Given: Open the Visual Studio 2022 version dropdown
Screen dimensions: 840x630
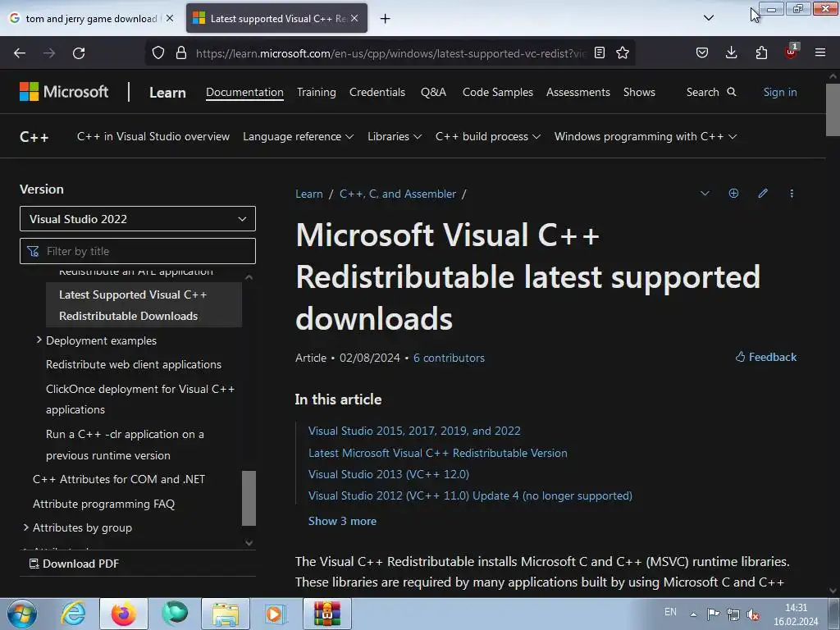Looking at the screenshot, I should [138, 218].
